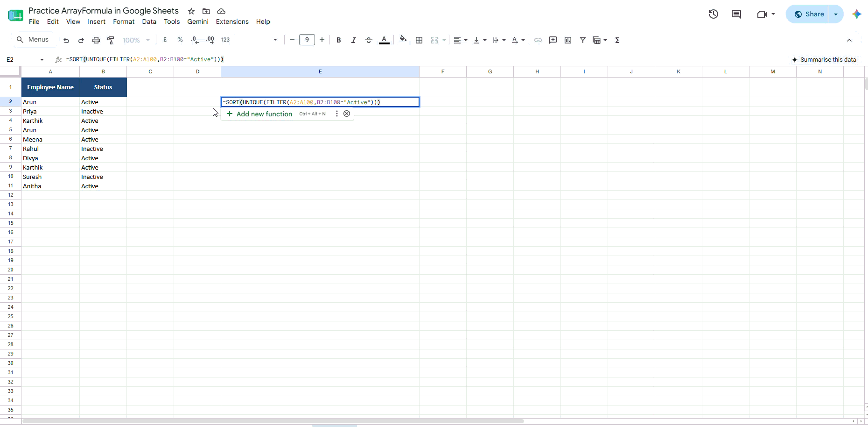Open the fill colour bucket tool
The width and height of the screenshot is (868, 427).
coord(403,40)
